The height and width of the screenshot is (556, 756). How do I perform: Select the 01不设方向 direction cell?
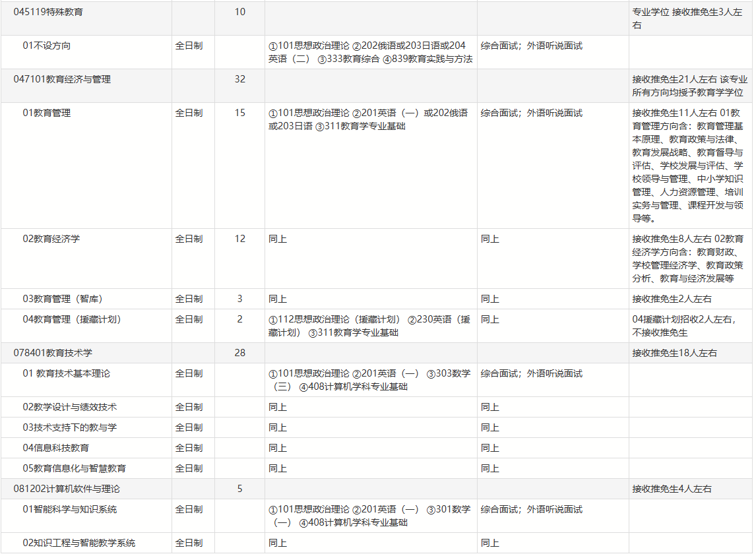[47, 46]
